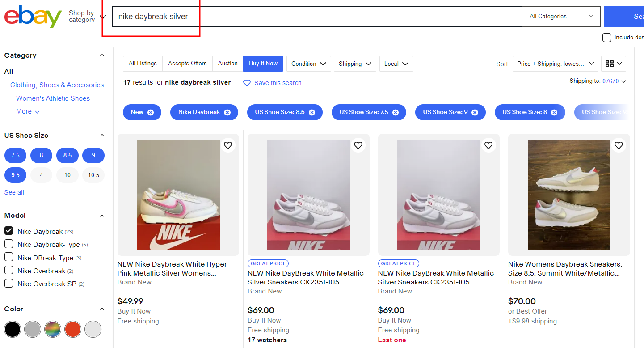
Task: Deselect shoe size 8.5 in sidebar
Action: pos(67,156)
